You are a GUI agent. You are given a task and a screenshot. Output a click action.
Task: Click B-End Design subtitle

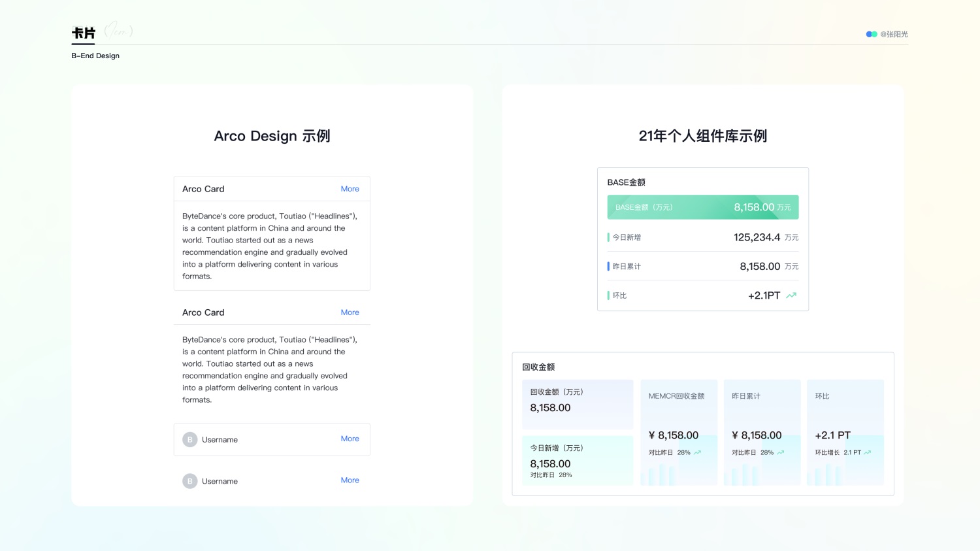(x=95, y=56)
